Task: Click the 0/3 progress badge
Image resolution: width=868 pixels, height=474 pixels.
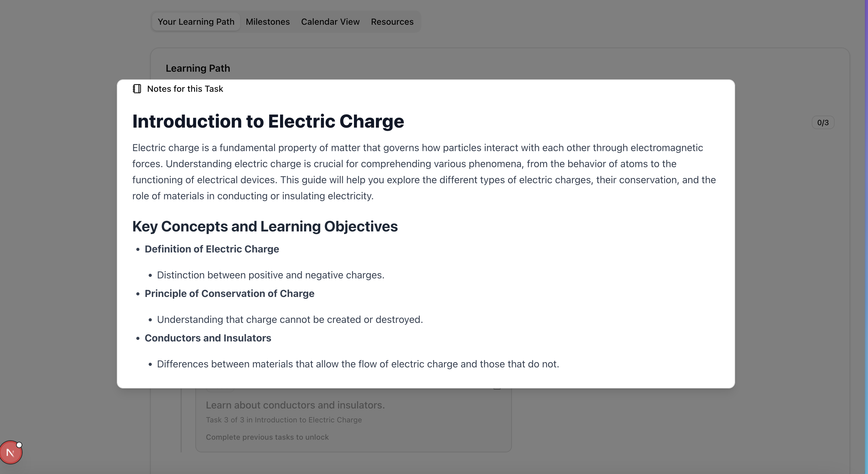Action: pyautogui.click(x=823, y=123)
